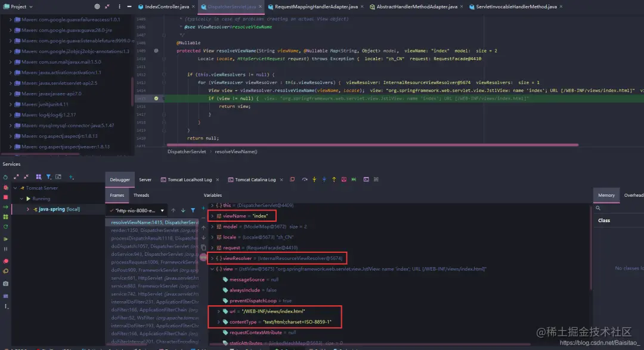This screenshot has width=644, height=350.
Task: Click View Breakpoints red circles icon
Action: point(6,261)
